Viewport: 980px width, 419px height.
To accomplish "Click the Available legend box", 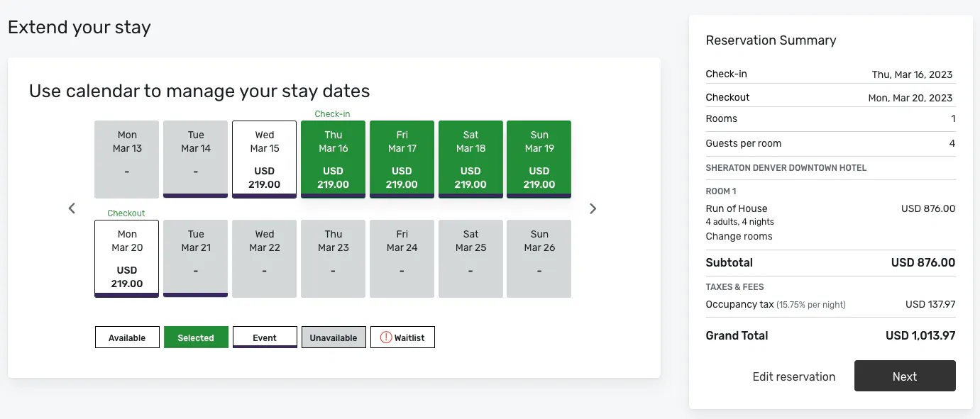I will pos(127,337).
